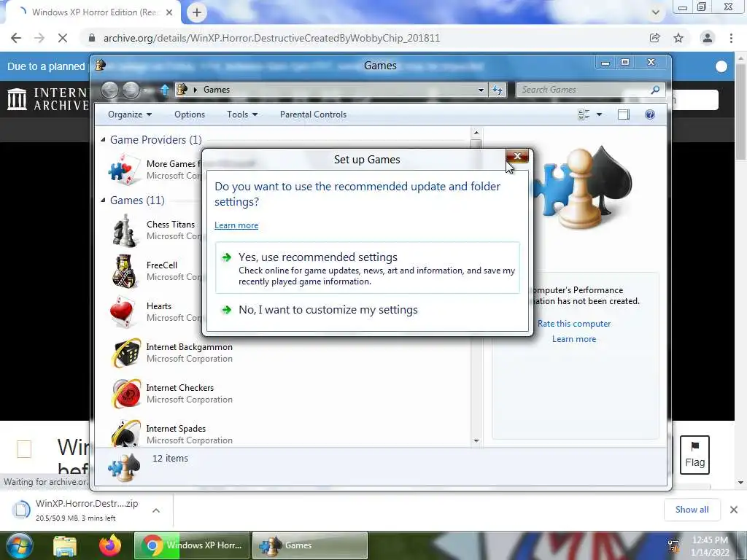Click the Flag button on archive page

click(694, 455)
